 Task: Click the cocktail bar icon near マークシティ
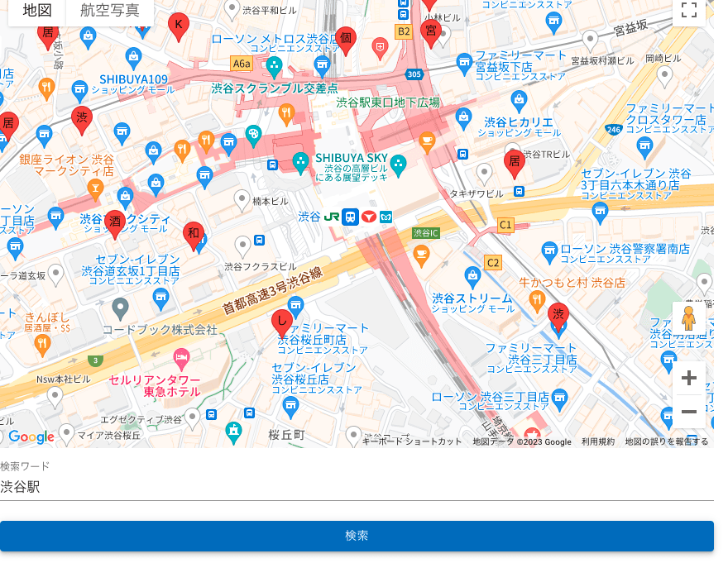pyautogui.click(x=95, y=189)
